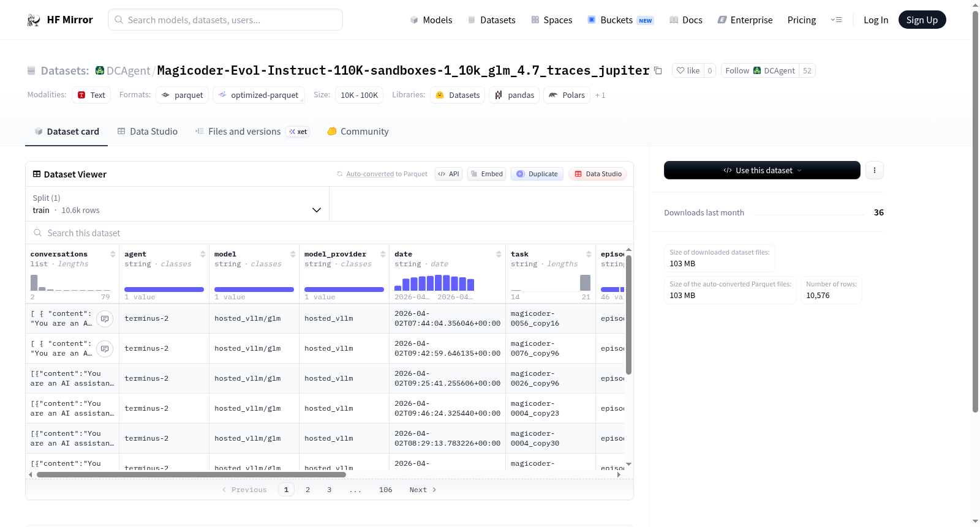Select the Text modality tag
This screenshot has height=527, width=980.
91,95
